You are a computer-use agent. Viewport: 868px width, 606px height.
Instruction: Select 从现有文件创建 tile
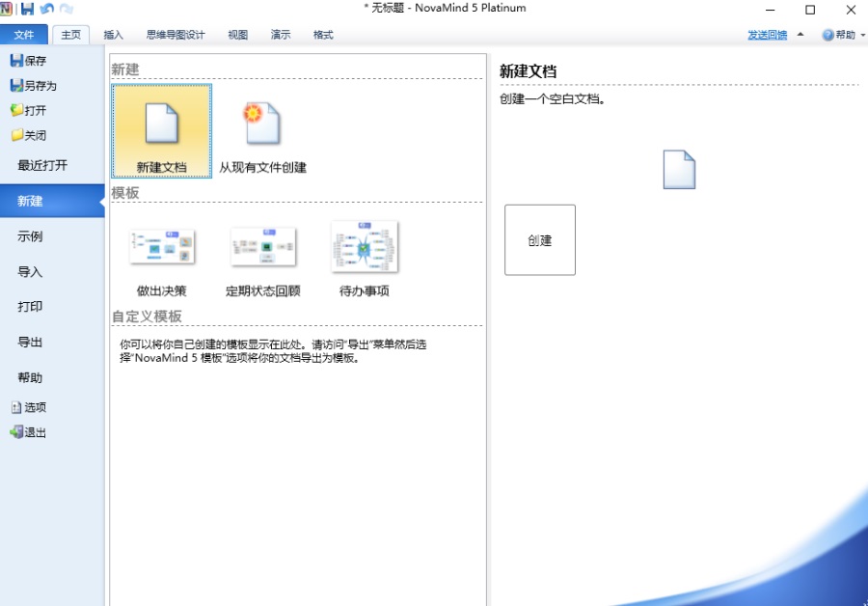263,130
